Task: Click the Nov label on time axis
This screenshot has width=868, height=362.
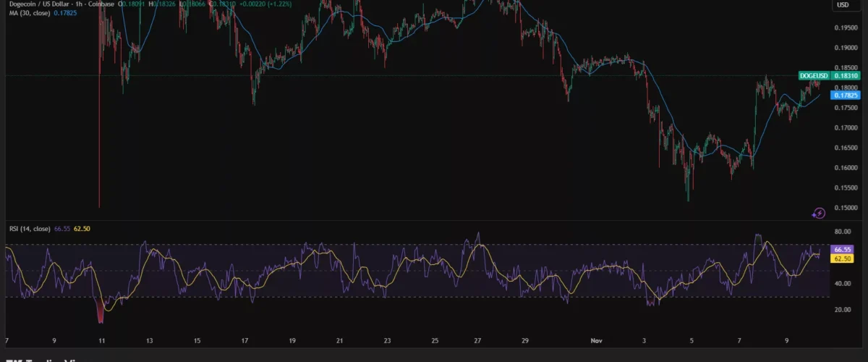Action: tap(596, 340)
